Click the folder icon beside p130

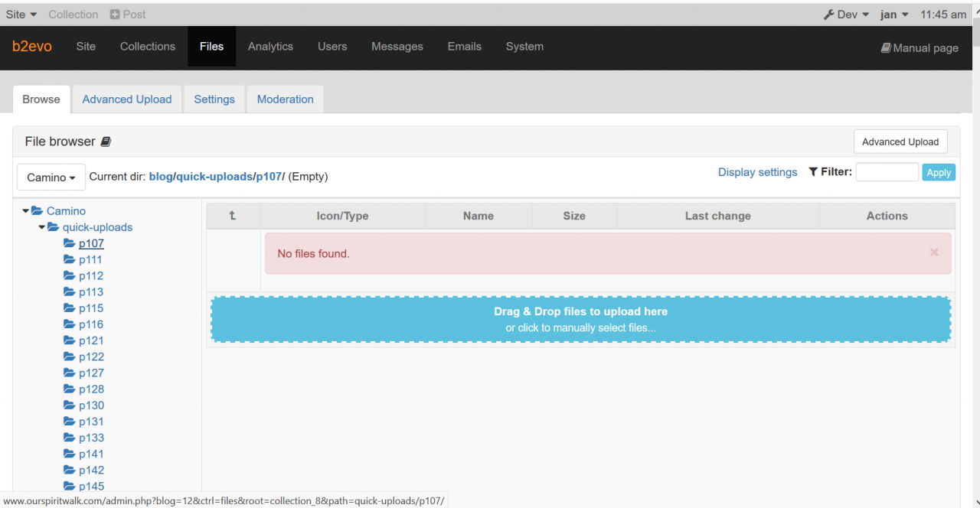pos(70,405)
